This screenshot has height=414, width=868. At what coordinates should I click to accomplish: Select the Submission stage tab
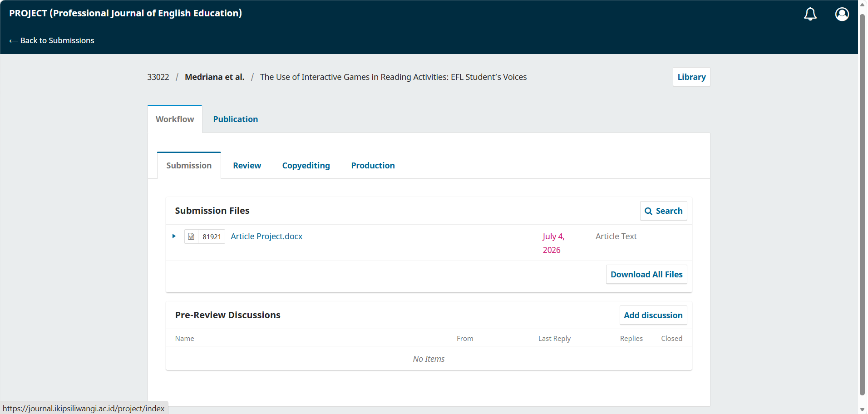coord(189,165)
